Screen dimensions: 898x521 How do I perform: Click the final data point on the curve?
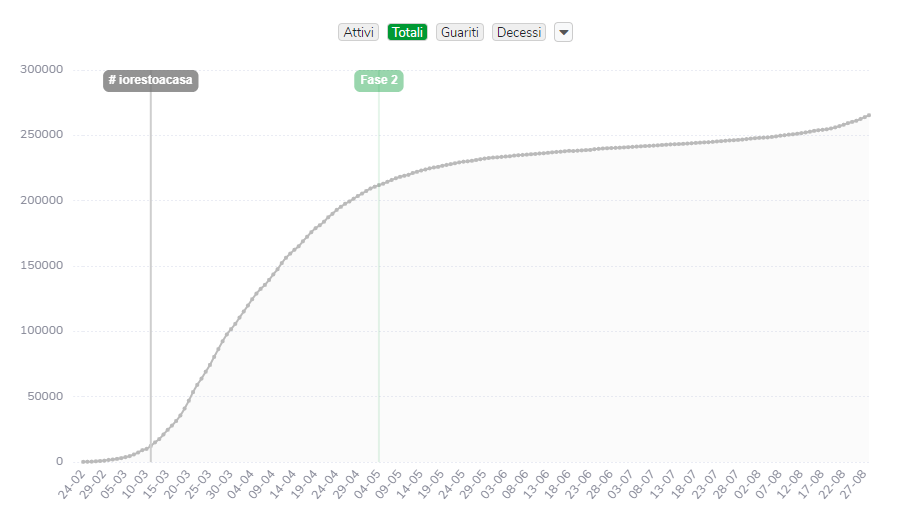click(x=868, y=115)
